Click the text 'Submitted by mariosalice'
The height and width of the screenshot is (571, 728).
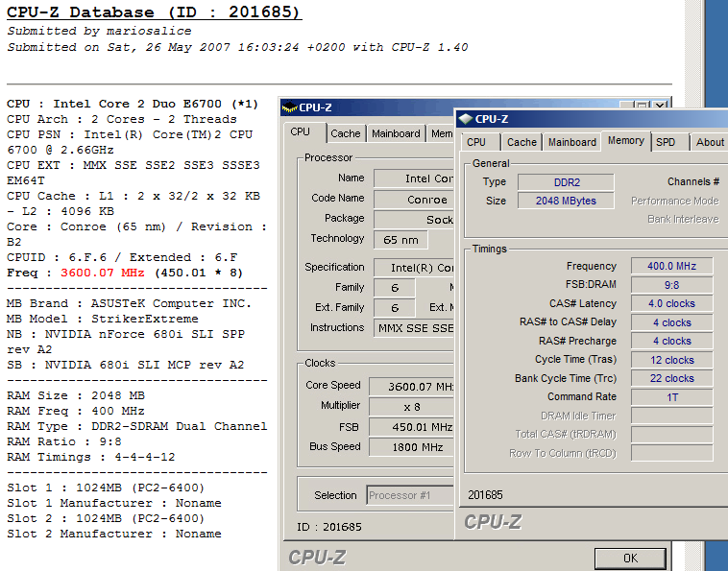pos(99,31)
